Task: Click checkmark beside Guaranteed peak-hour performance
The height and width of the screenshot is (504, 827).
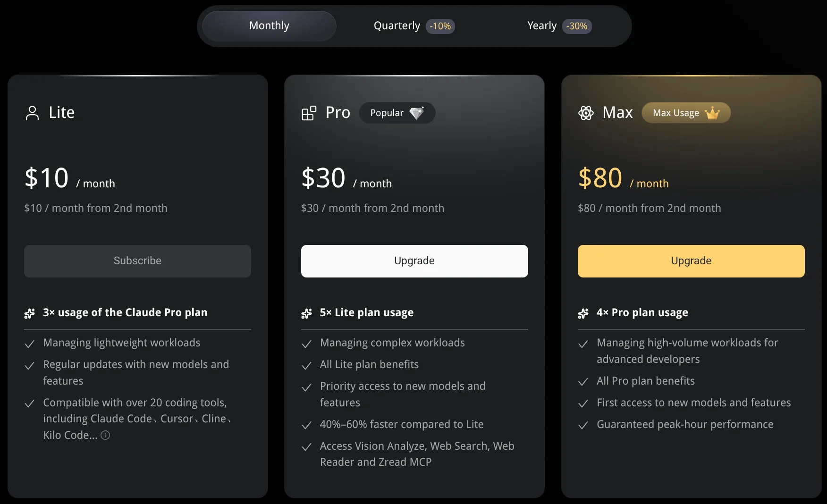Action: coord(583,425)
